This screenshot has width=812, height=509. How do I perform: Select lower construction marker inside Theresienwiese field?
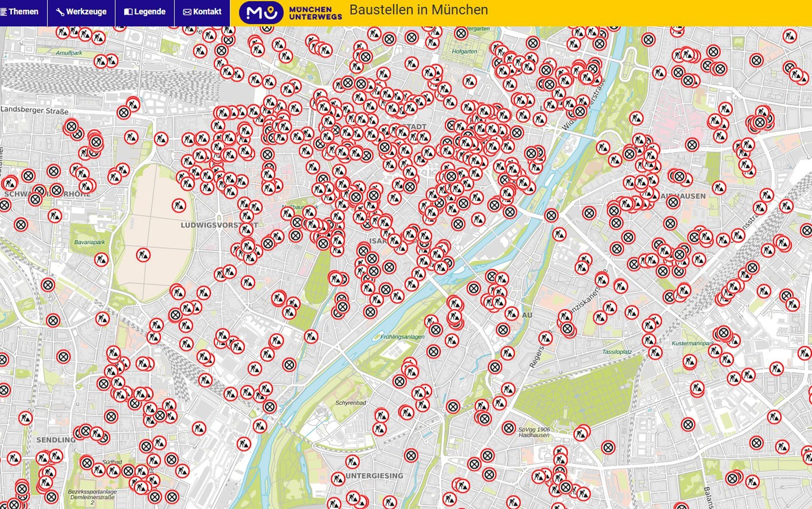(143, 255)
